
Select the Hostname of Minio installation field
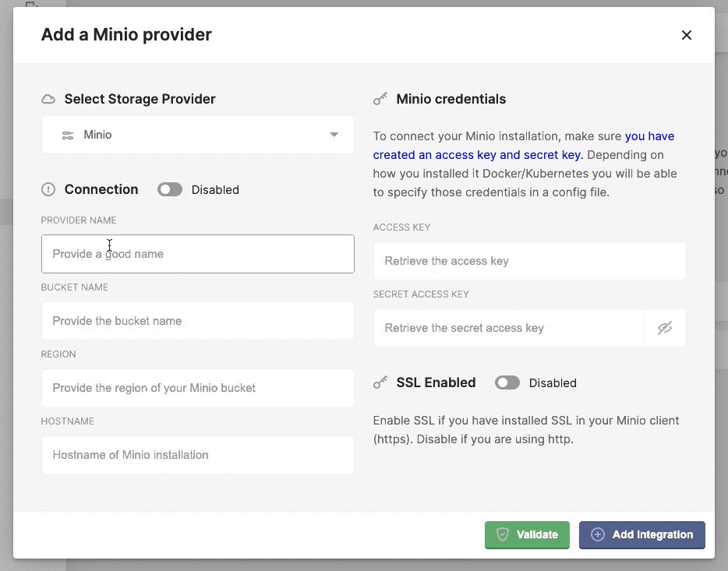(197, 455)
